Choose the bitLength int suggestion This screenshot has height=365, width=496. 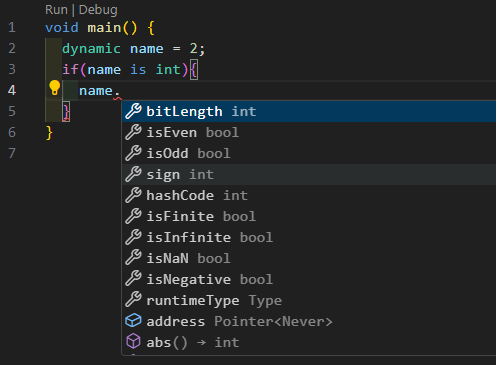pos(309,111)
